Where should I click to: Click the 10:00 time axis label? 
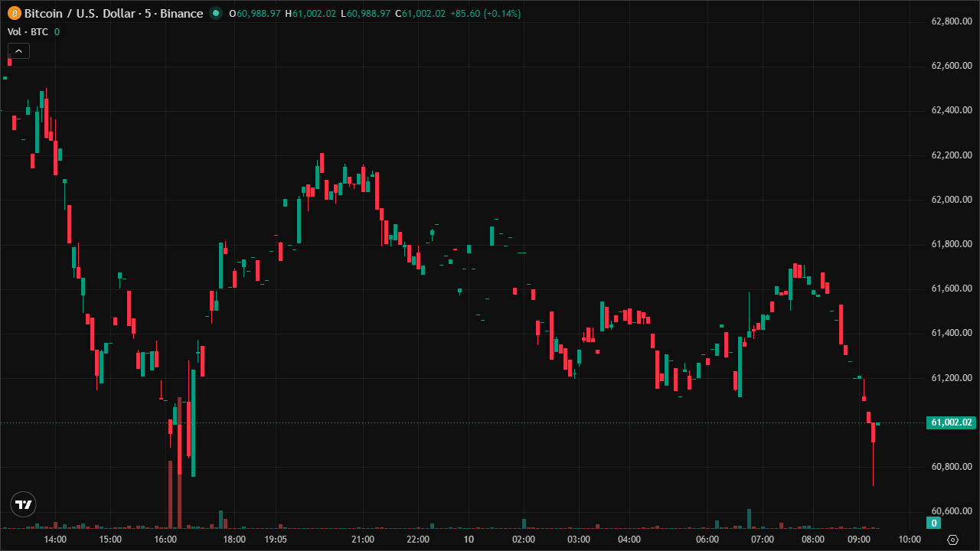[x=910, y=540]
